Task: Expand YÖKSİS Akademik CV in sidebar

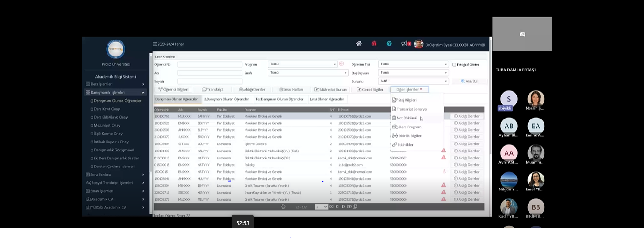Action: 115,207
